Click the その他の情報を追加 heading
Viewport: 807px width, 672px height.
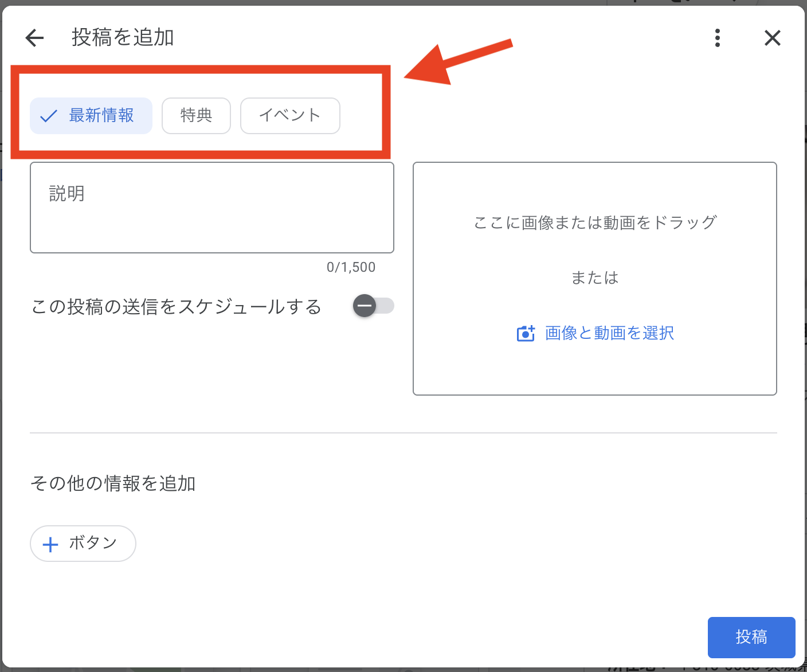point(113,483)
